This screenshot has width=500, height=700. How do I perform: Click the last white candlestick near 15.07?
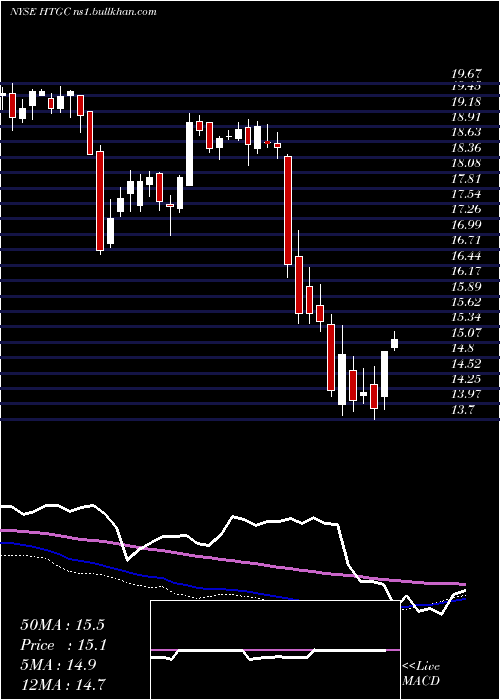pyautogui.click(x=395, y=342)
